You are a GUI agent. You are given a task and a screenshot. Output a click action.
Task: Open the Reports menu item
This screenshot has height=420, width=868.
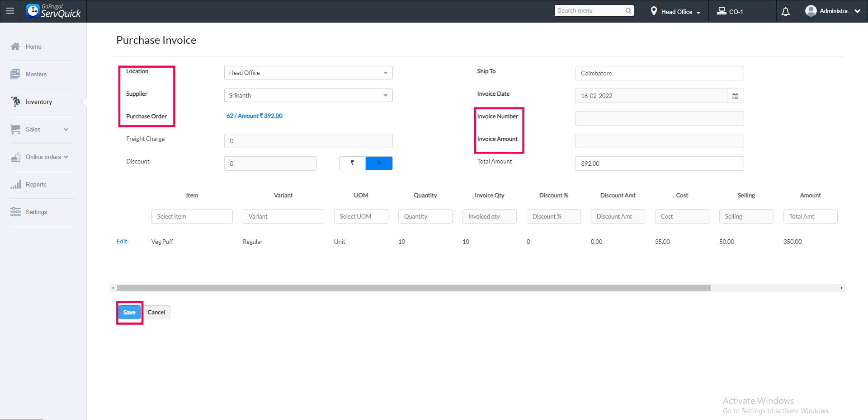36,184
